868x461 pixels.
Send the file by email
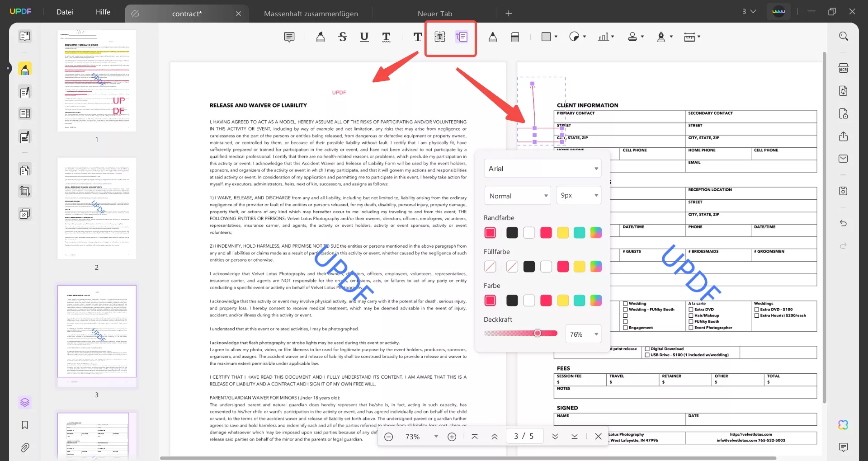click(x=844, y=159)
